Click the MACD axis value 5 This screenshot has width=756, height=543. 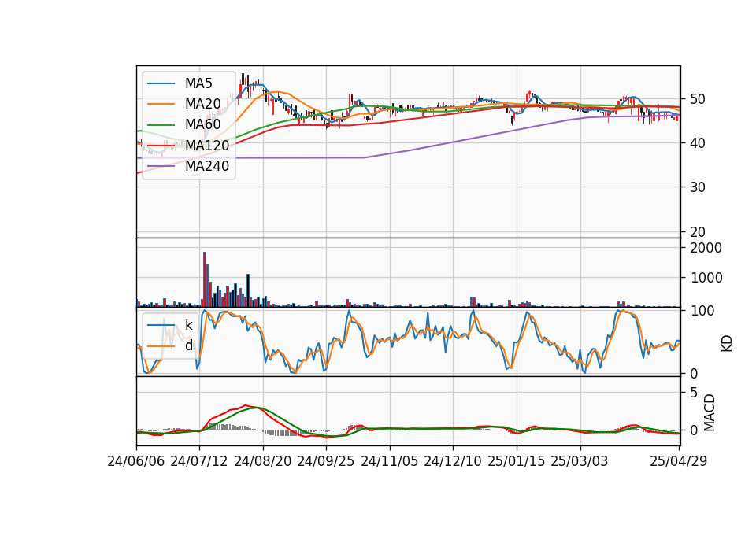click(694, 393)
